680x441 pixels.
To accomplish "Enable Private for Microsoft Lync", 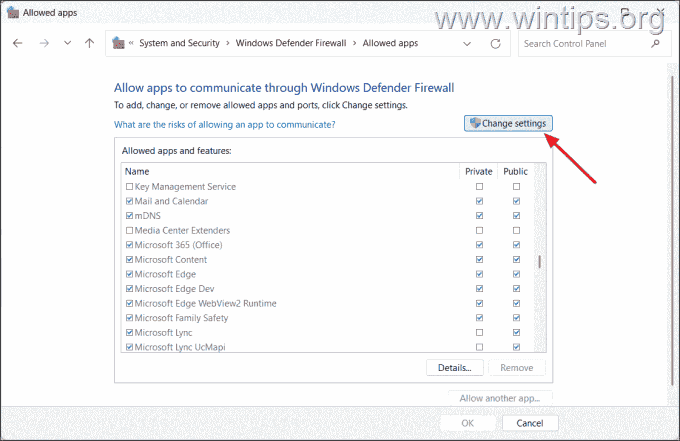I will pos(479,333).
